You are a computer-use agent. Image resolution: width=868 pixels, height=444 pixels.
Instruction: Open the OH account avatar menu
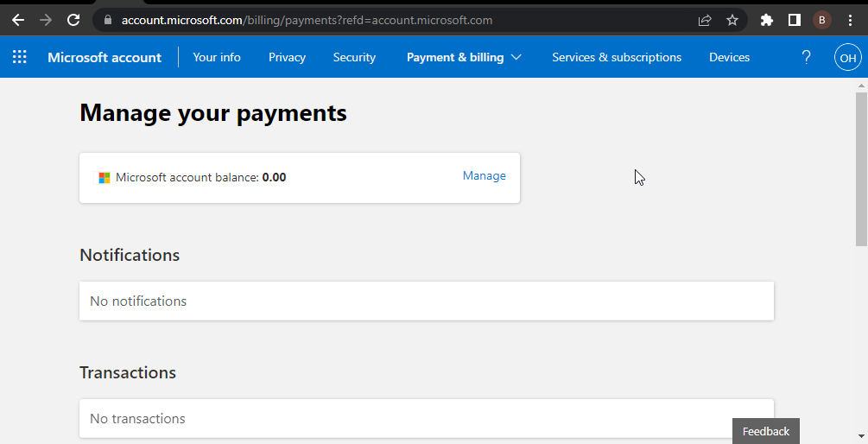click(847, 58)
